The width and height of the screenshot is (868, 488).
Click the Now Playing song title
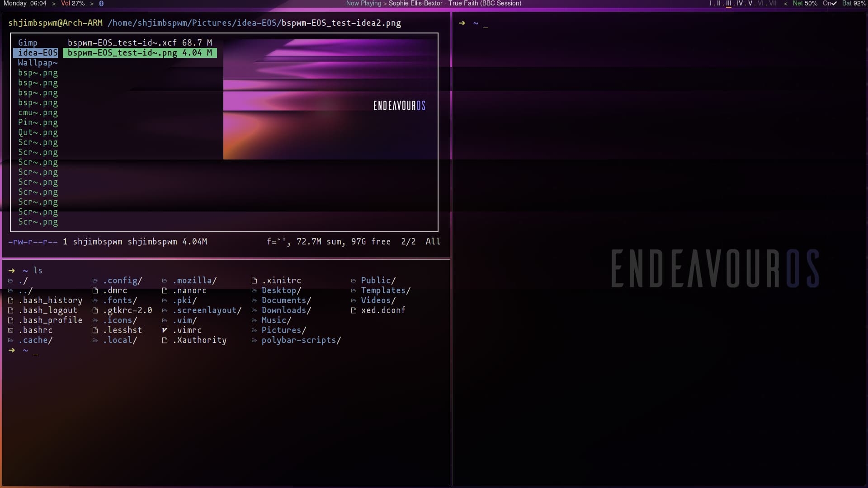455,4
